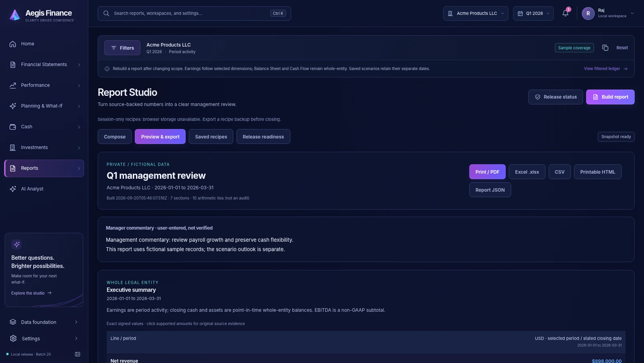Click the Net revenue amount $898,000.00

[x=607, y=361]
